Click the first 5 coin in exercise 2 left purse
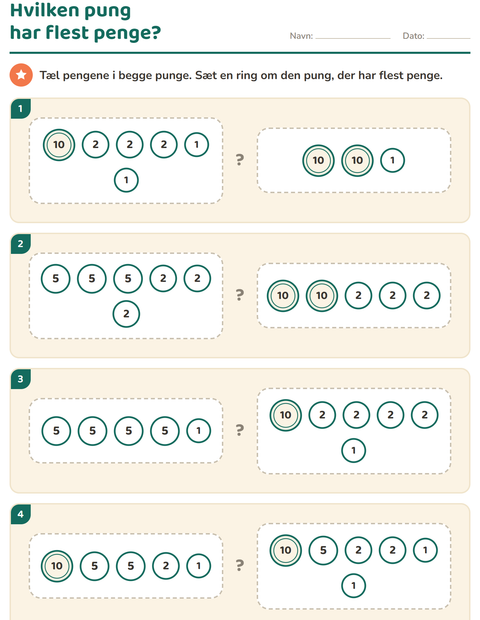This screenshot has width=480, height=620. [55, 278]
